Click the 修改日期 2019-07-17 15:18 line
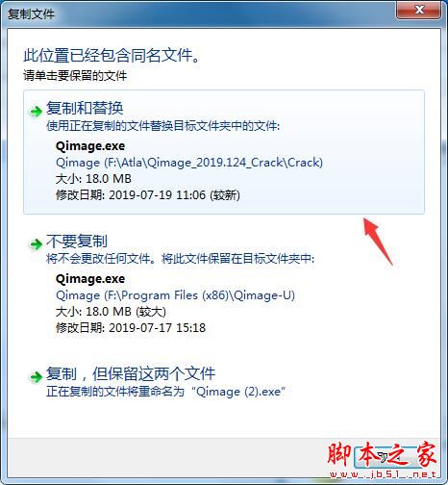This screenshot has height=485, width=448. point(131,328)
